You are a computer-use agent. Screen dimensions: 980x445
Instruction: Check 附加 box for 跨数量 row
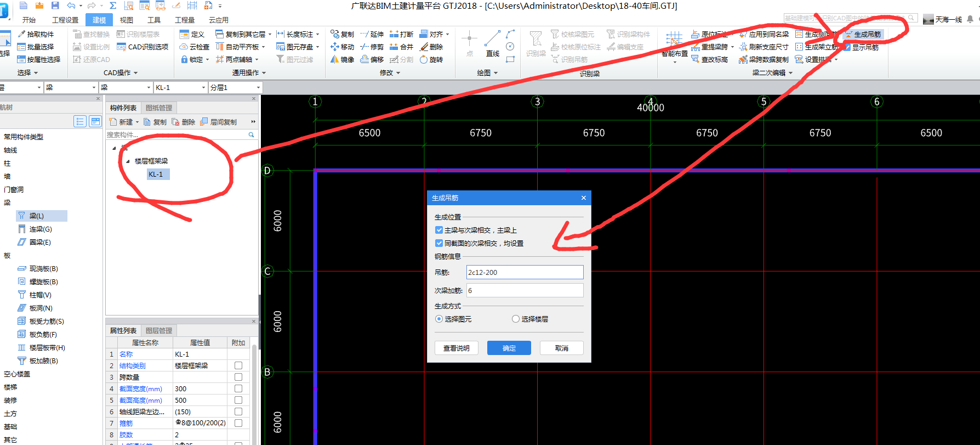(x=238, y=377)
